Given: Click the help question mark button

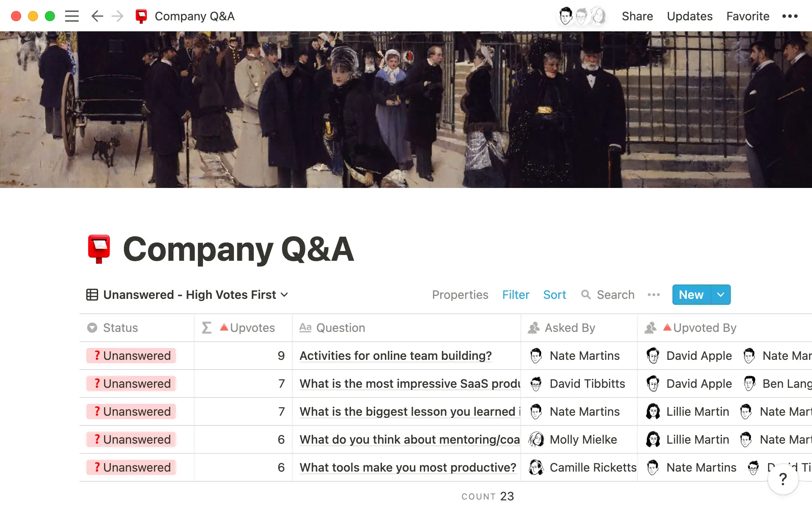Looking at the screenshot, I should coord(783,479).
